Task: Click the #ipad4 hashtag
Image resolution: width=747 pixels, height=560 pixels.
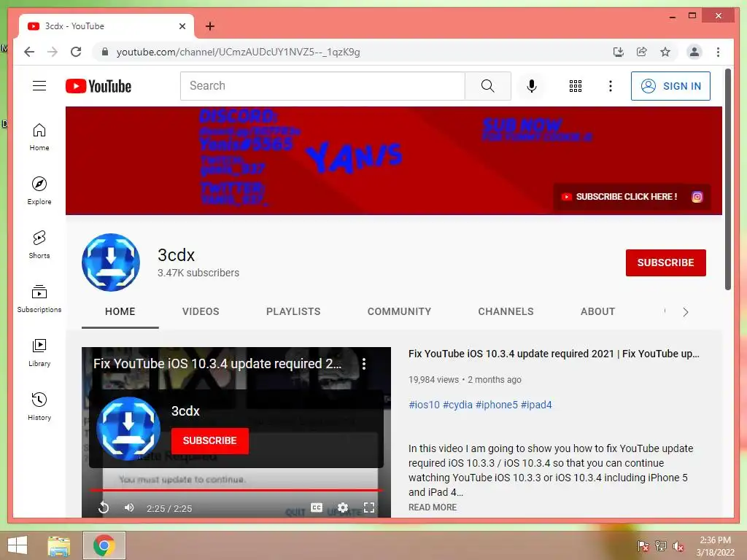Action: click(x=536, y=405)
